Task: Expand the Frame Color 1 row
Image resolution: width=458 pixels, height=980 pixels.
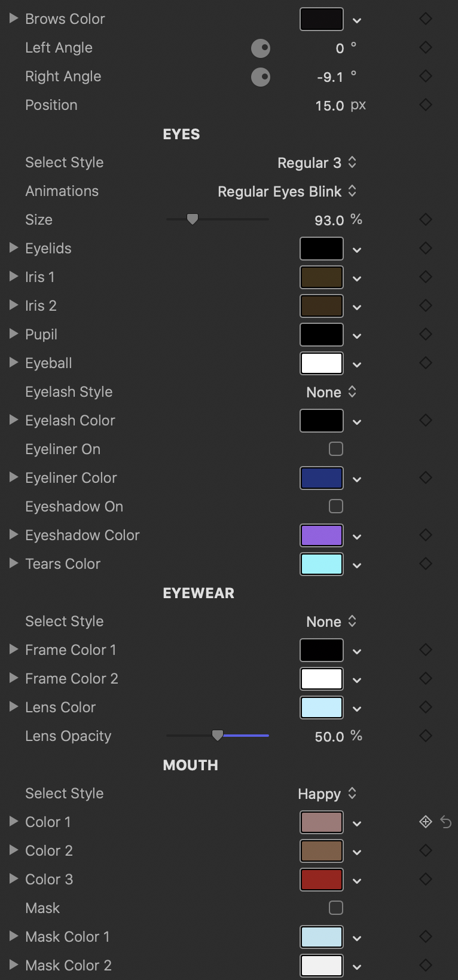Action: click(x=14, y=650)
